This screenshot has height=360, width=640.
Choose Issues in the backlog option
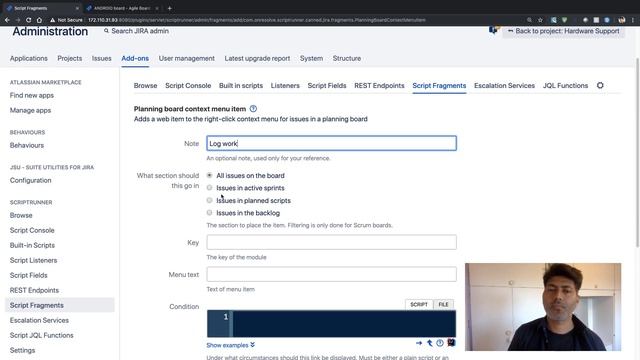pyautogui.click(x=209, y=213)
